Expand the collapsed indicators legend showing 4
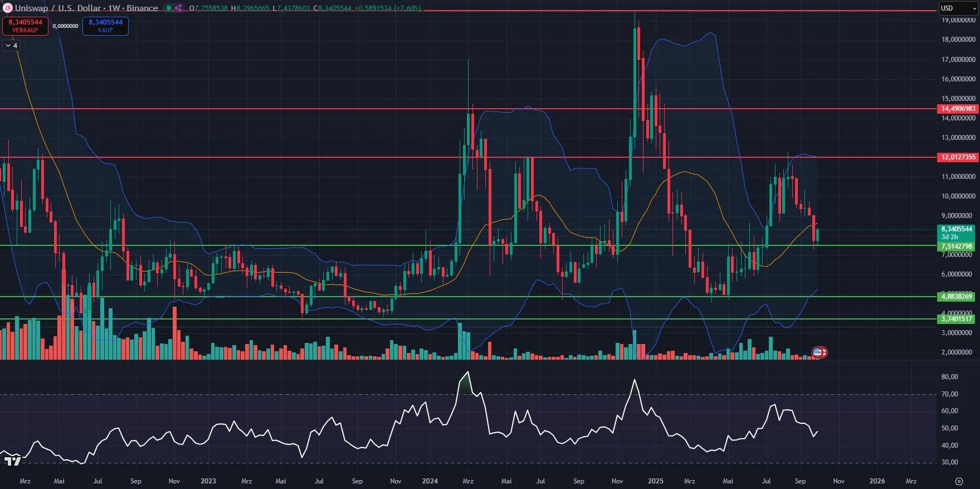Viewport: 980px width, 489px height. 11,45
